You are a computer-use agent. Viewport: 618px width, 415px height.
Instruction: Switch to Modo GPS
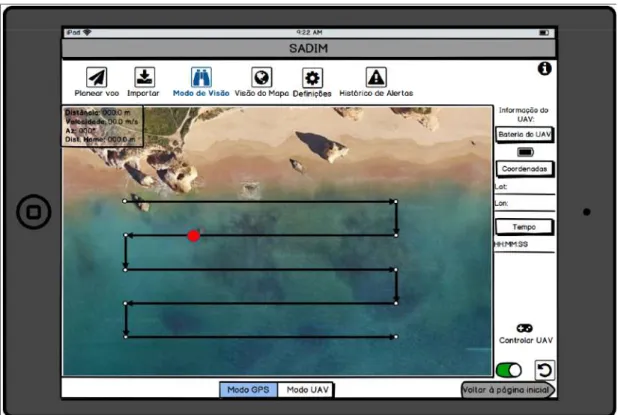pyautogui.click(x=249, y=390)
